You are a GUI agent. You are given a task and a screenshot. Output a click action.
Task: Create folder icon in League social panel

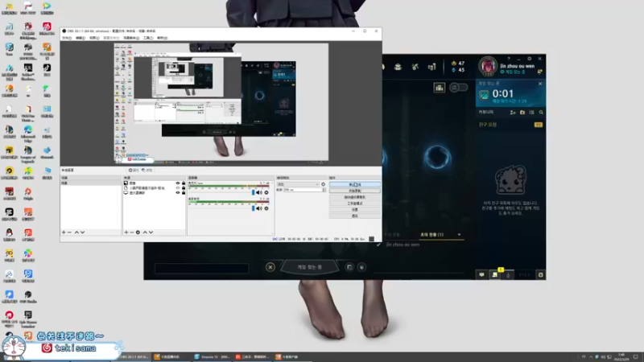point(522,112)
